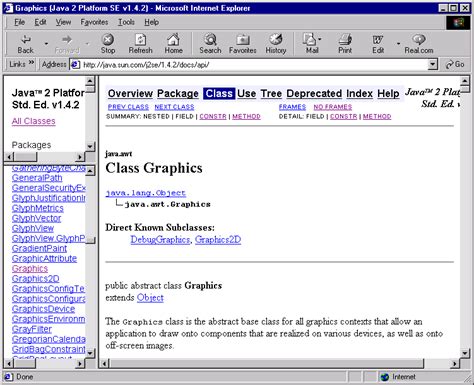Open the Favorites menu
The height and width of the screenshot is (385, 474).
pos(94,22)
